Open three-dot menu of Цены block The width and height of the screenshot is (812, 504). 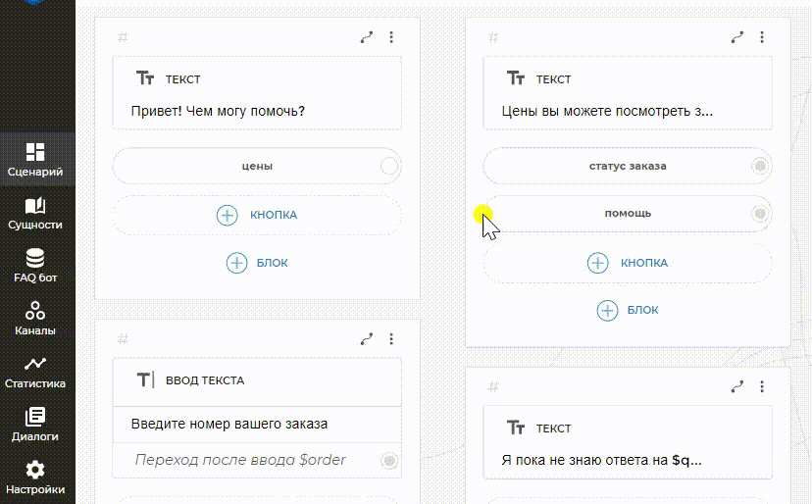762,37
